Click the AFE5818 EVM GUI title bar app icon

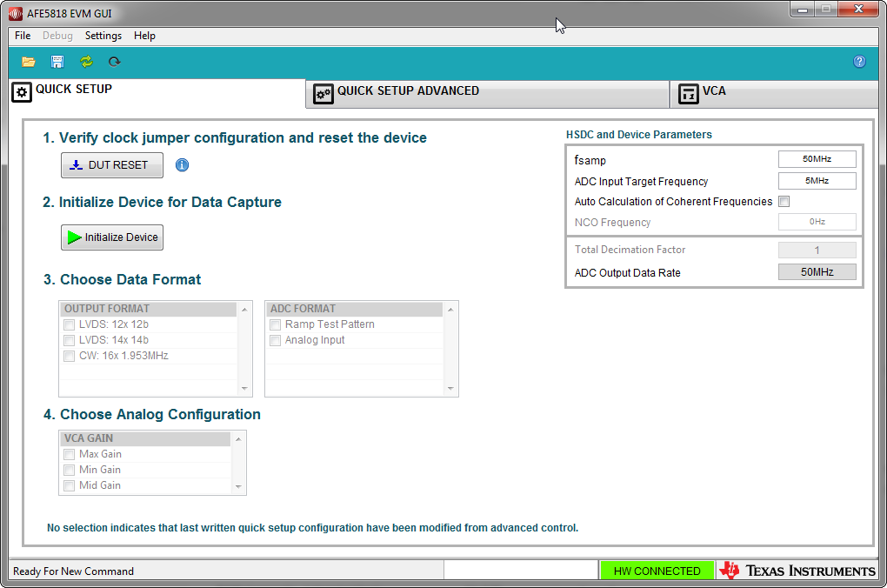tap(16, 14)
